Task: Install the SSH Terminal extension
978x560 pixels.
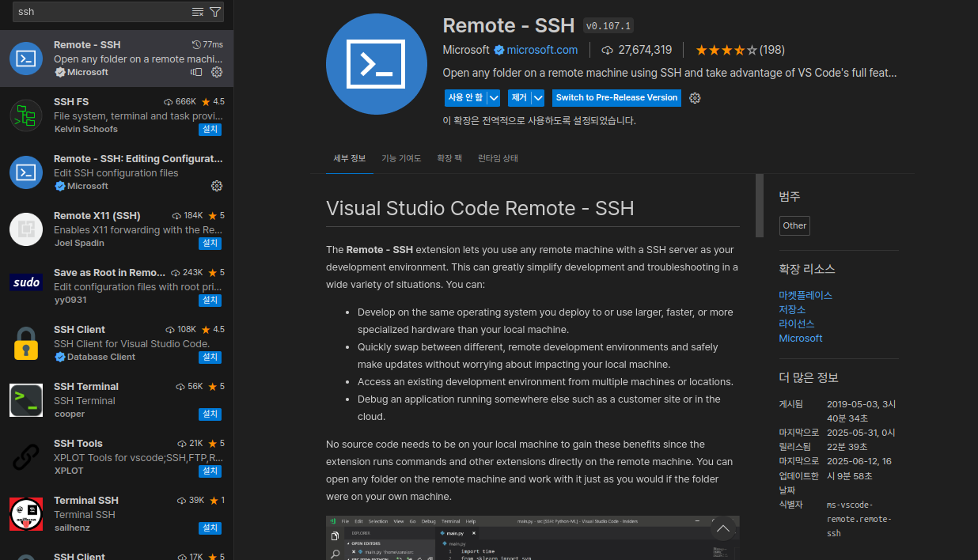Action: click(x=210, y=414)
